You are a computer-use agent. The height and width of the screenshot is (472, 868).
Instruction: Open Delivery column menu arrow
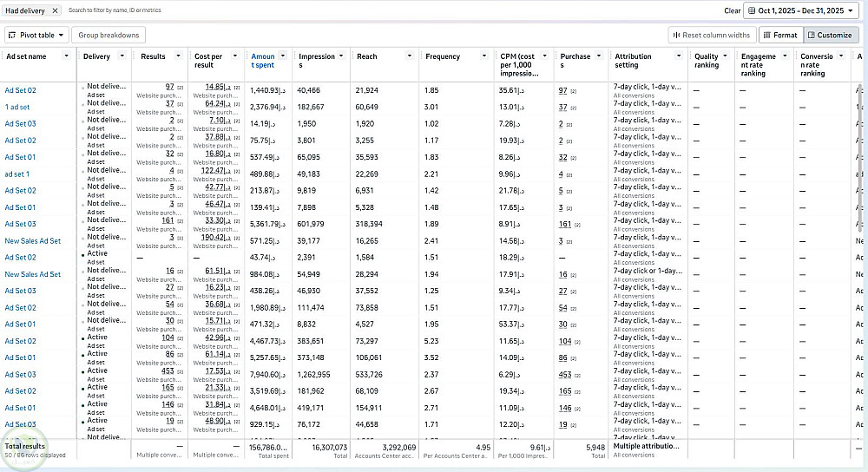[122, 56]
